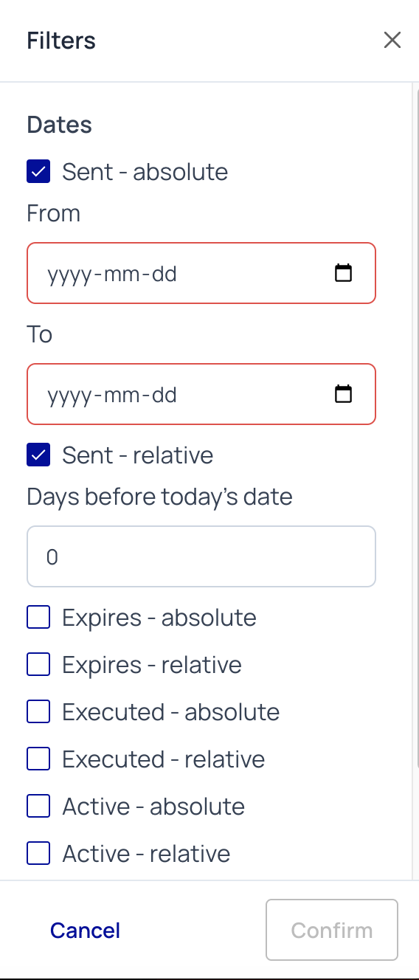
Task: Enable the Active - relative checkbox
Action: pyautogui.click(x=38, y=853)
